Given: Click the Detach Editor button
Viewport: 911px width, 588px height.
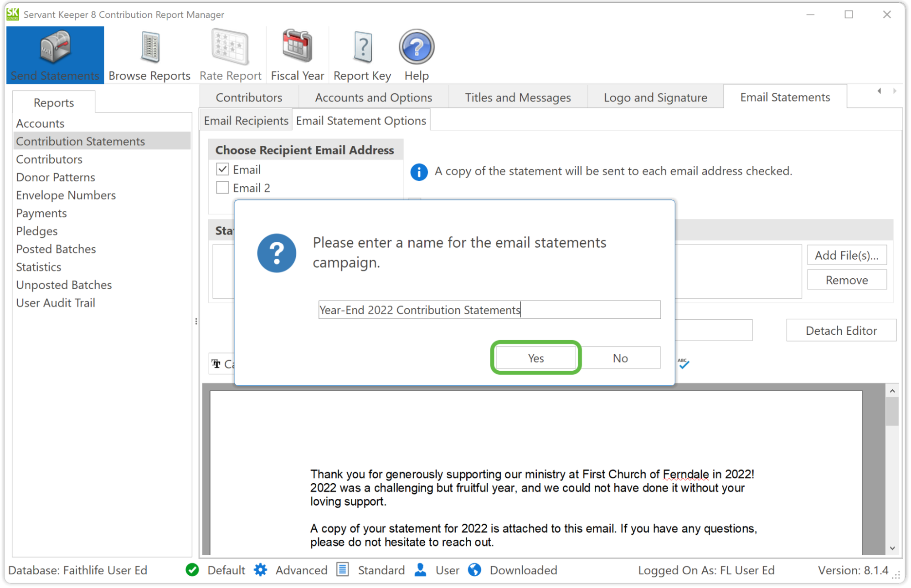Looking at the screenshot, I should (x=841, y=331).
